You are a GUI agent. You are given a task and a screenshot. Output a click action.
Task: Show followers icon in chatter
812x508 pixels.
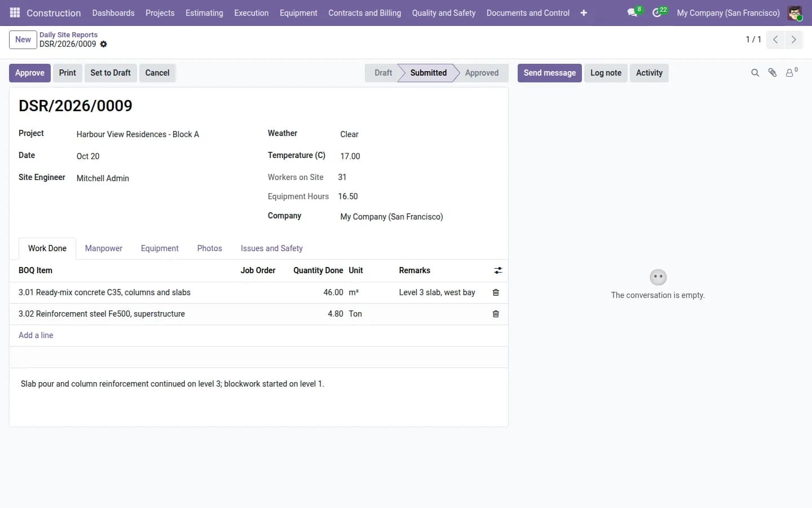pos(791,73)
